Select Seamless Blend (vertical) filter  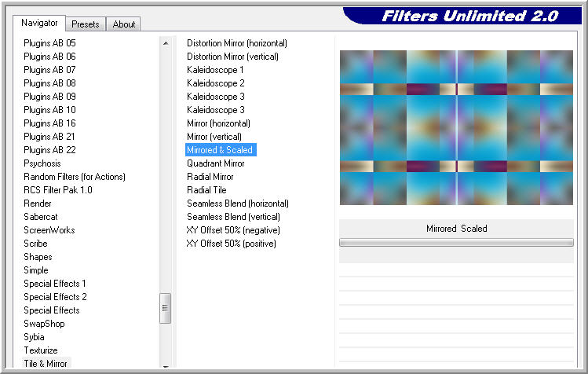[x=233, y=217]
